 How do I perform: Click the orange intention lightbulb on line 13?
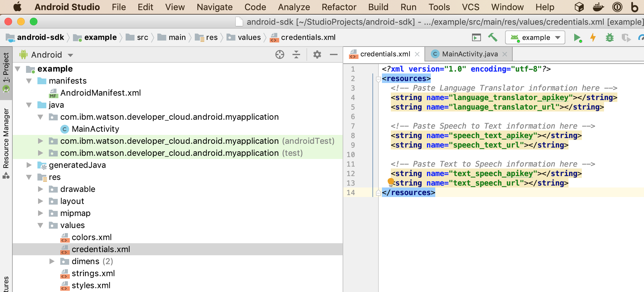(x=391, y=182)
